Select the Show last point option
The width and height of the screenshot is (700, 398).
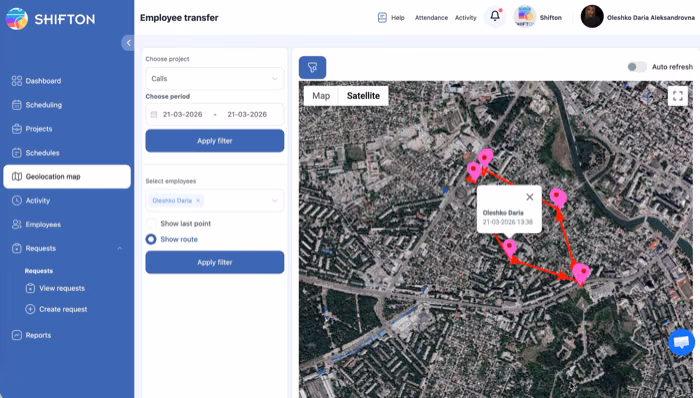tap(179, 224)
